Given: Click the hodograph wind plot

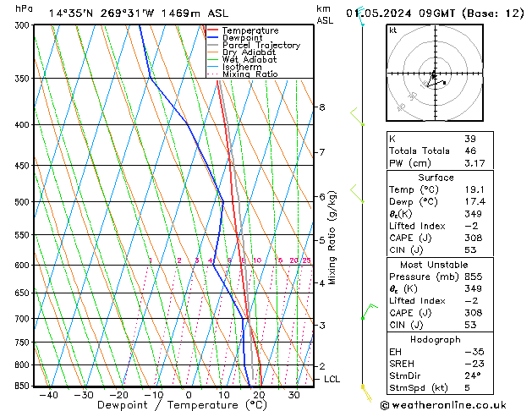Looking at the screenshot, I should coord(435,73).
